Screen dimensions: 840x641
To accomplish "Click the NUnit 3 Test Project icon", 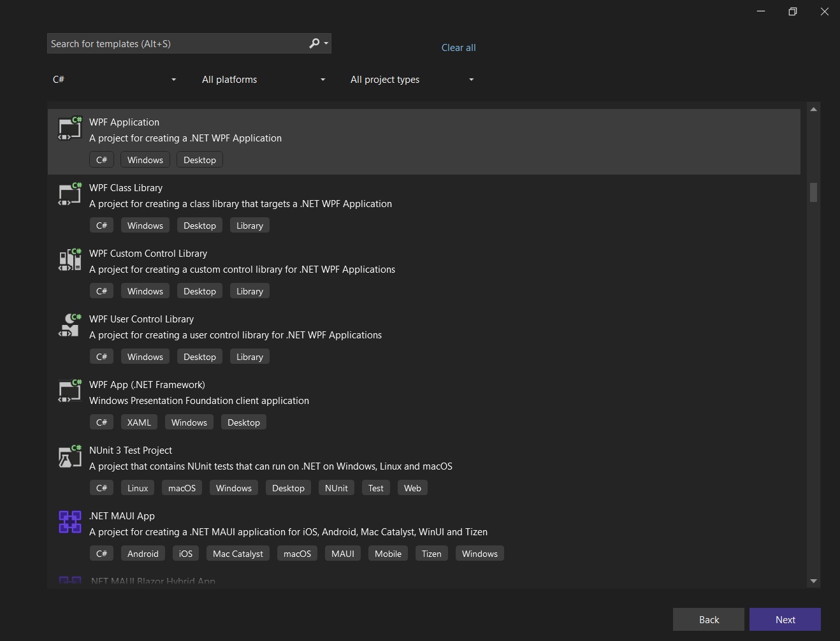I will tap(70, 456).
